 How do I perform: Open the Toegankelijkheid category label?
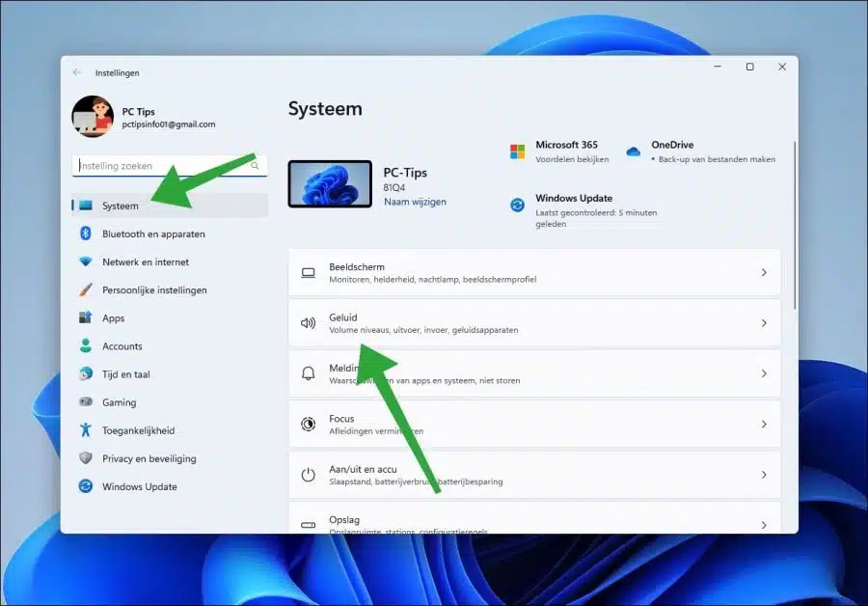138,430
